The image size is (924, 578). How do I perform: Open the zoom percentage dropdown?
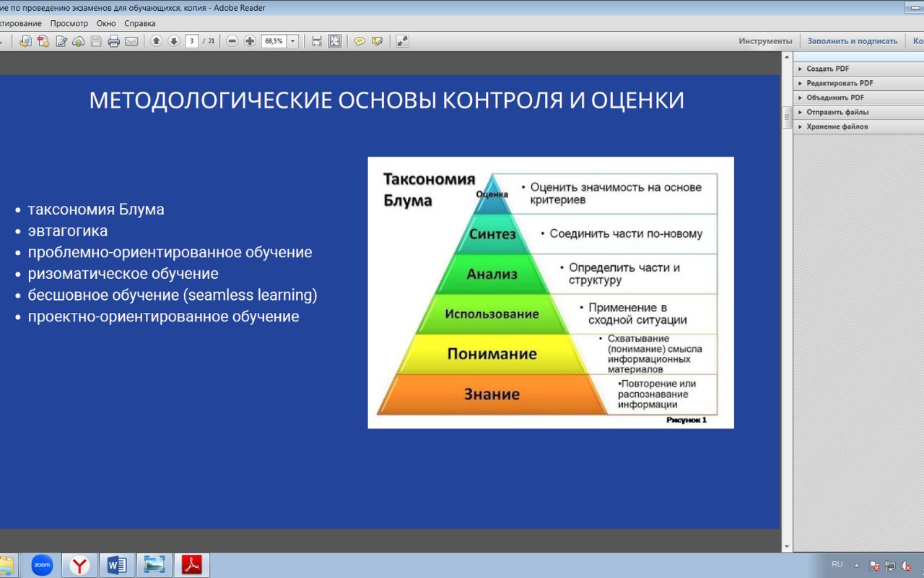292,41
